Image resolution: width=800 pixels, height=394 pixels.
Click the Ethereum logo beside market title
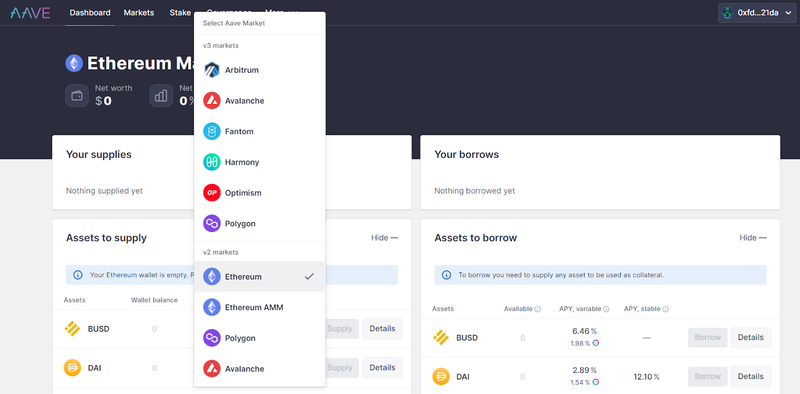point(74,63)
